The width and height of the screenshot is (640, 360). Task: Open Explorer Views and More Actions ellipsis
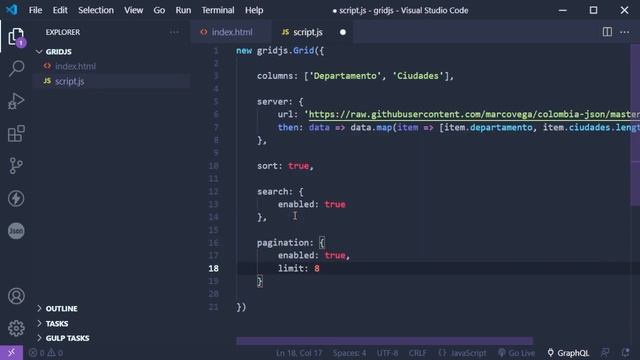tap(174, 32)
